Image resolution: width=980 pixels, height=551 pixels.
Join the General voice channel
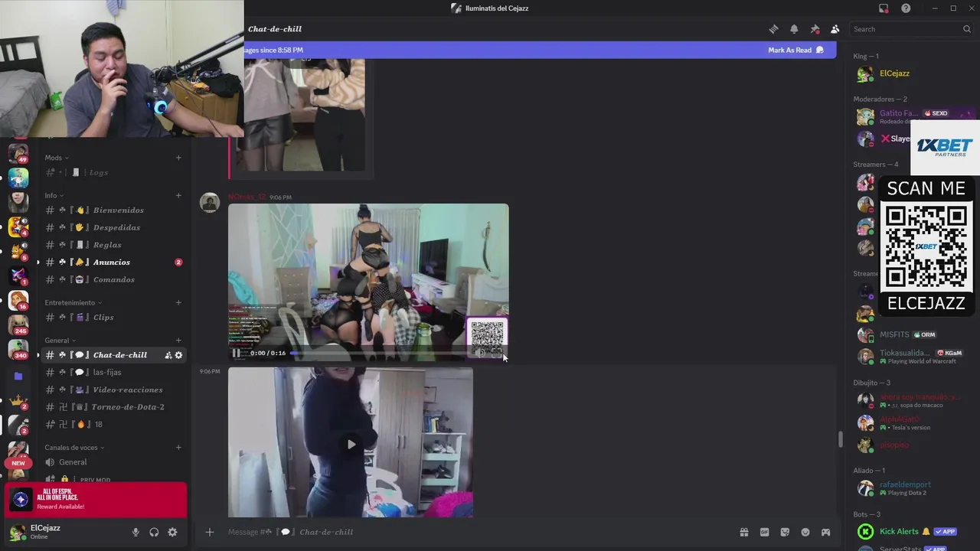click(x=113, y=462)
